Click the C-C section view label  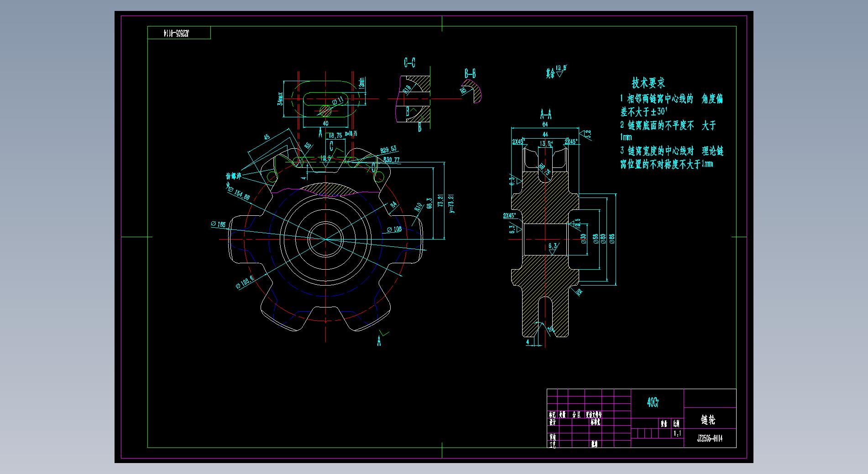point(409,63)
